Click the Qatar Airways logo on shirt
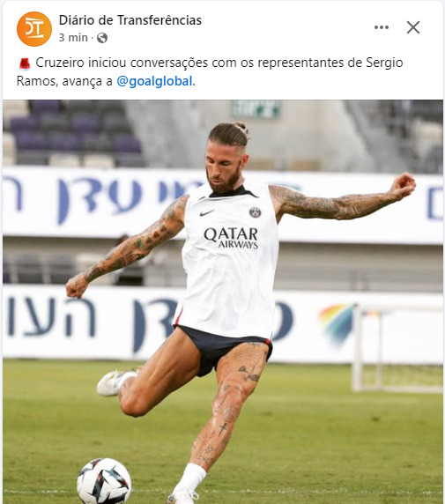 [x=231, y=238]
